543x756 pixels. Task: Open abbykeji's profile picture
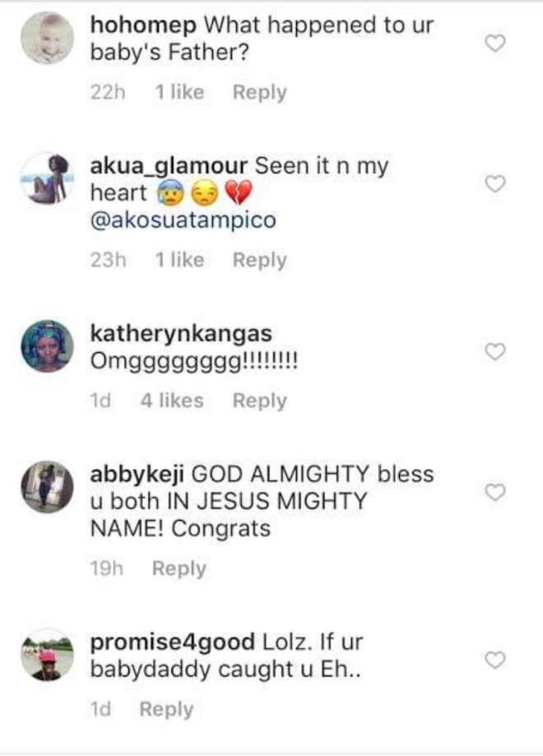[47, 487]
